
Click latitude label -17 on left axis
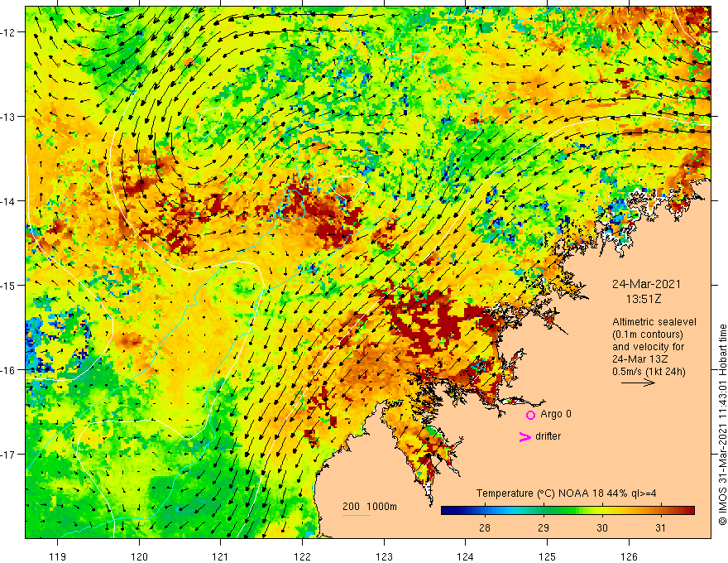[8, 455]
